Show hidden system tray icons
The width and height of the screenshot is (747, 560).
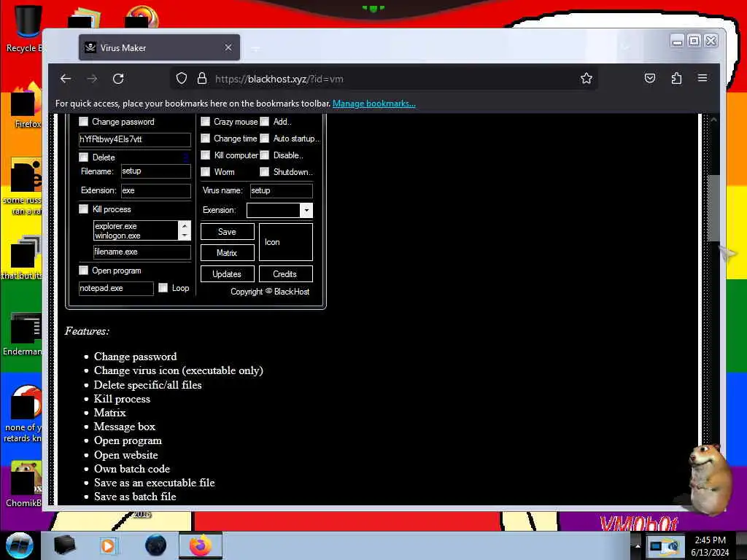[638, 546]
